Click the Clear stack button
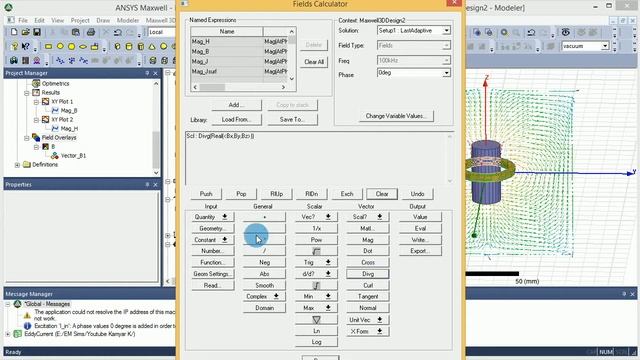This screenshot has width=640, height=360. (x=382, y=194)
